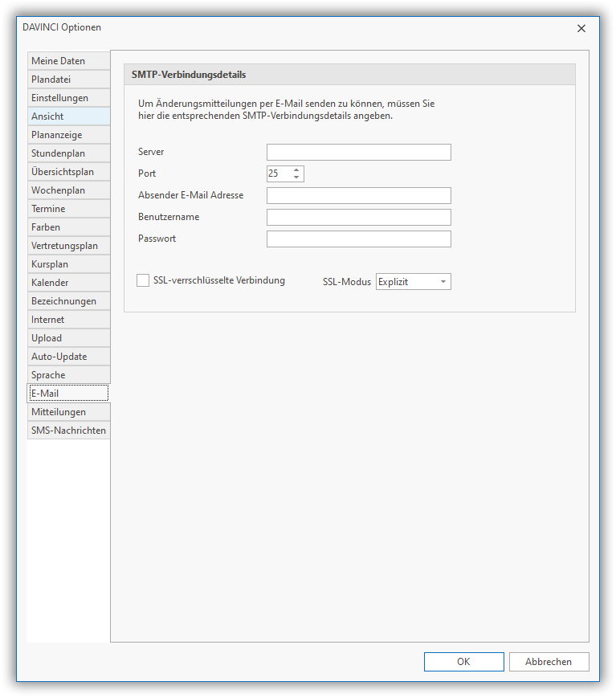Enable the SSL-verschlüsselte Verbindung checkbox
The image size is (616, 698).
point(144,280)
